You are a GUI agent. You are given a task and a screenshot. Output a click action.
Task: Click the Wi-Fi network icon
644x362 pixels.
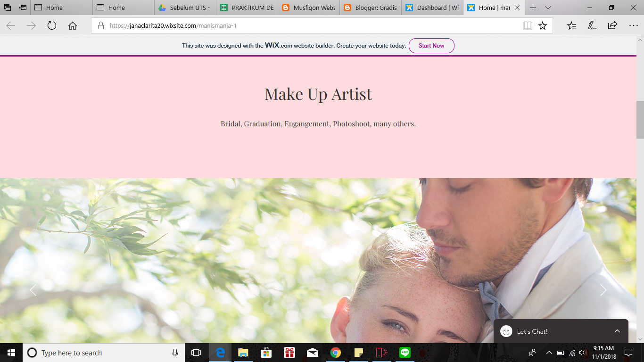point(572,353)
